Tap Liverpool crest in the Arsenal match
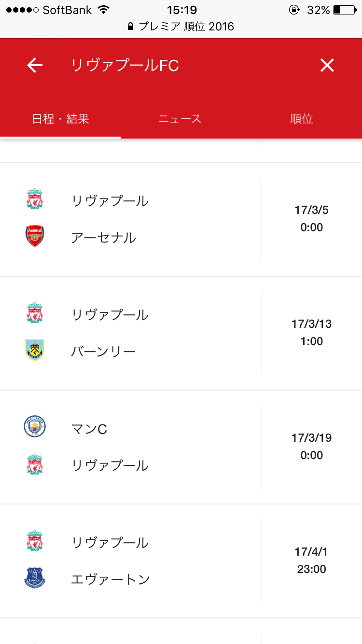 (35, 199)
